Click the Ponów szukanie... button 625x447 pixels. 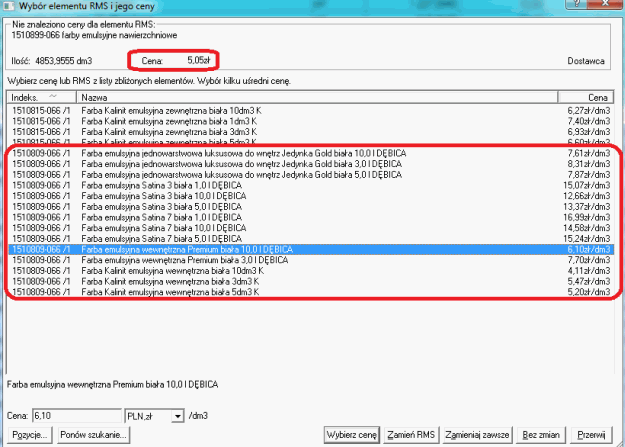93,436
